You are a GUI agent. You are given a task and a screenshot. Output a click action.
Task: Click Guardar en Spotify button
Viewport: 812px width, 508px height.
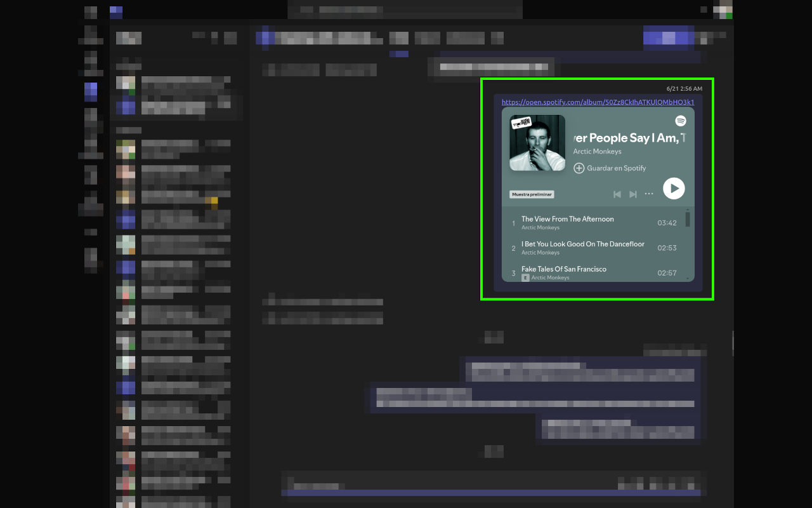(x=610, y=168)
